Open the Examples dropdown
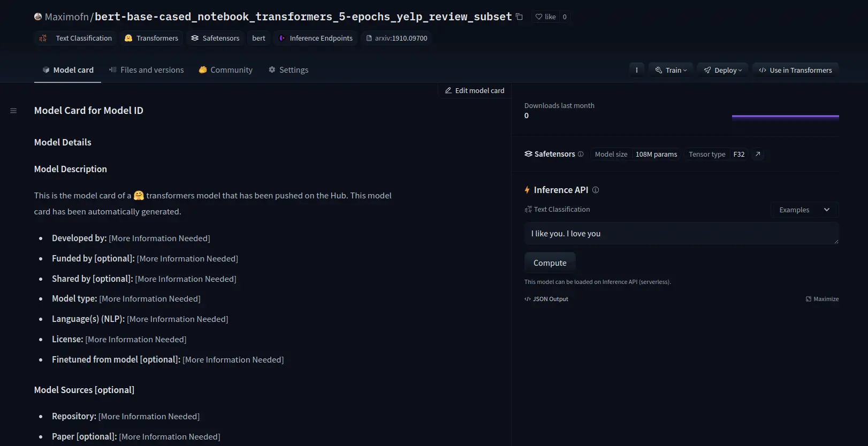This screenshot has height=446, width=868. [x=804, y=210]
